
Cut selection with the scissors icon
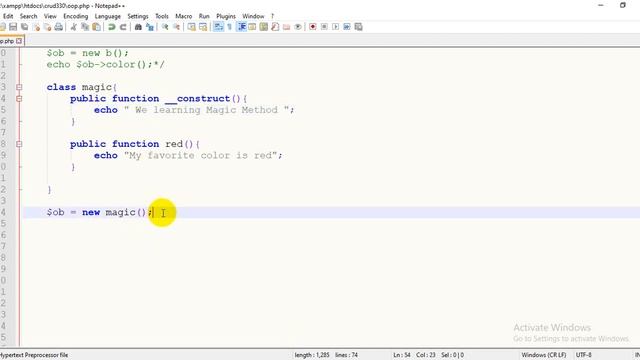73,27
